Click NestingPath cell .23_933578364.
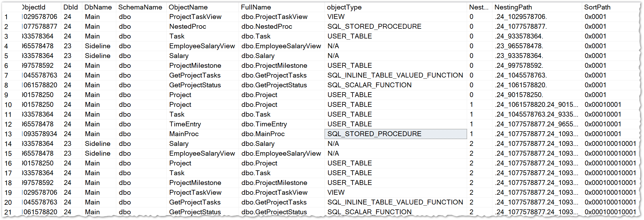644x220 pixels. (x=537, y=56)
